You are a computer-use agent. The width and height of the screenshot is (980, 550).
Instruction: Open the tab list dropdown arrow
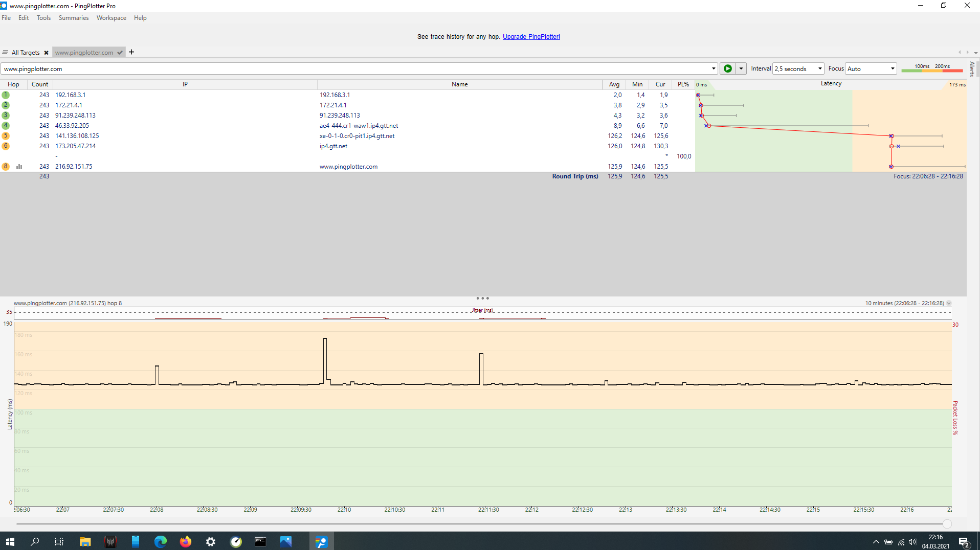(x=975, y=53)
